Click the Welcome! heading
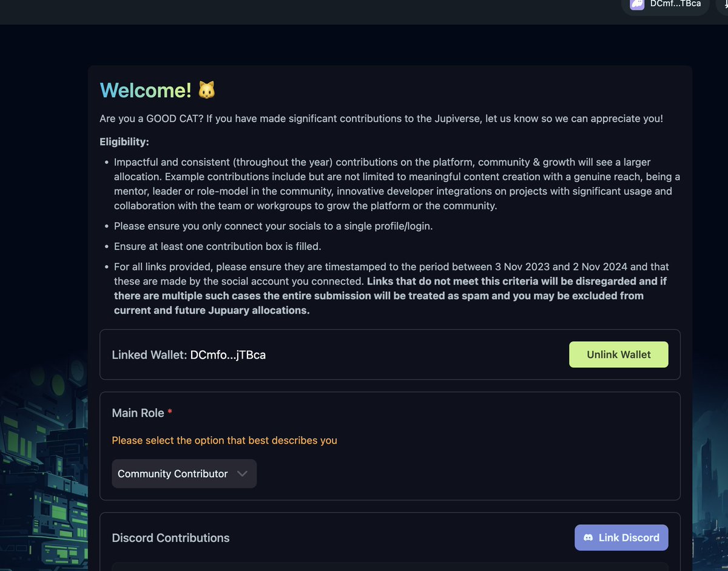 (x=146, y=90)
